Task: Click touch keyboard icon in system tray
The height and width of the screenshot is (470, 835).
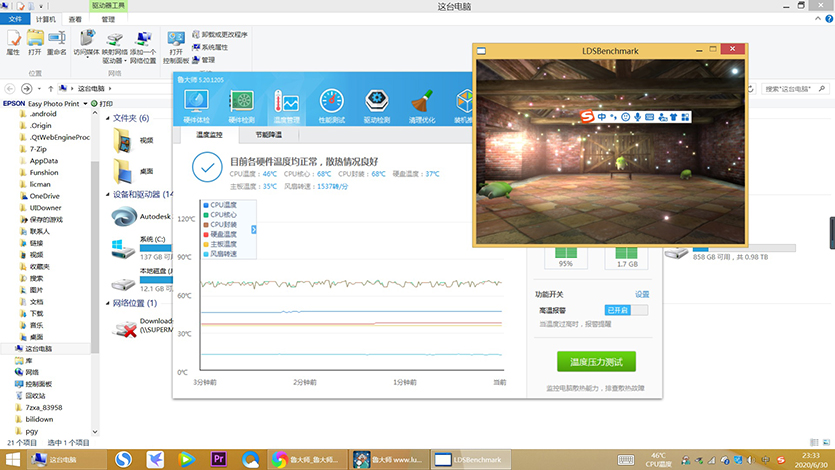Action: point(626,459)
